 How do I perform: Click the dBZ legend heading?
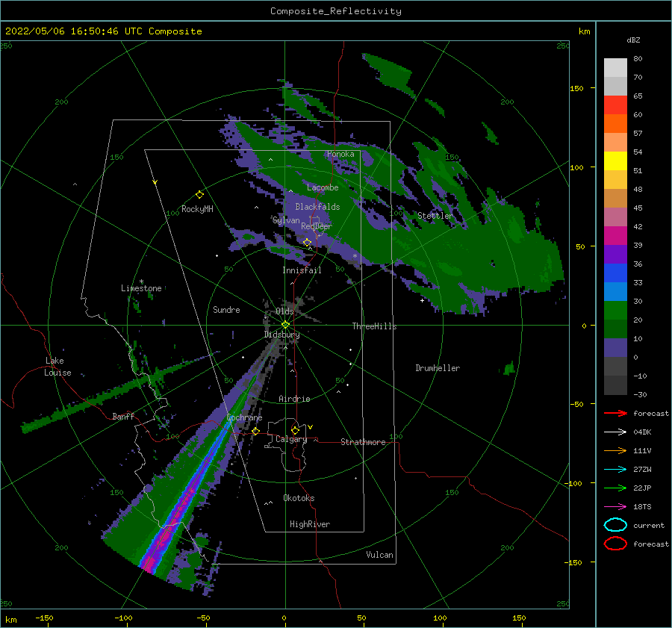(x=633, y=40)
